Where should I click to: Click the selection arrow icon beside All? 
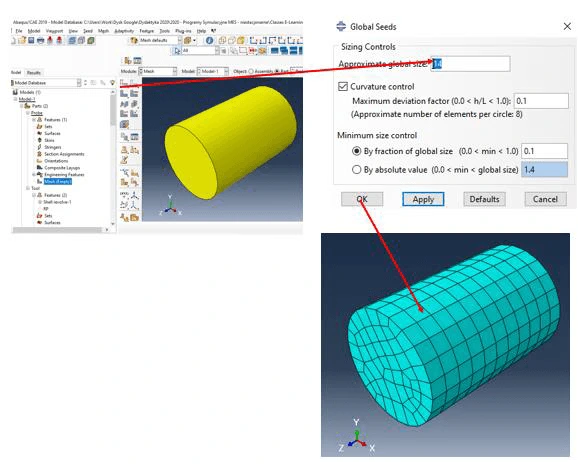[x=177, y=51]
